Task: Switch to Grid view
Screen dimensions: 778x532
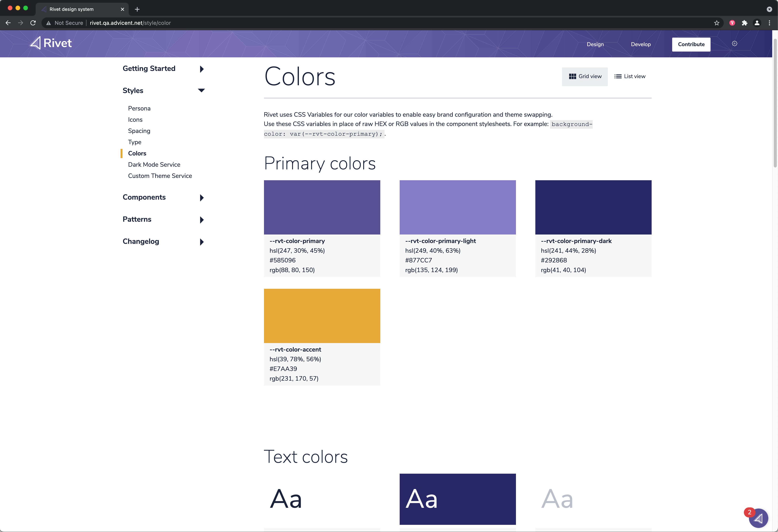Action: (x=585, y=76)
